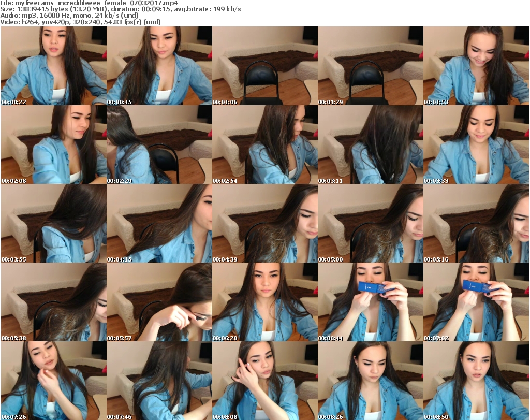Pick the thumbnail stamped 00:07:02
Screen dimensions: 530x420
tap(476, 302)
